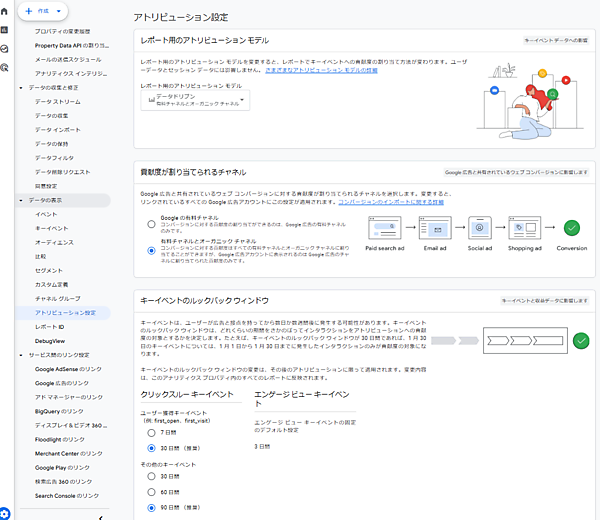Collapse the sidebar with the chevron arrow

click(x=102, y=517)
